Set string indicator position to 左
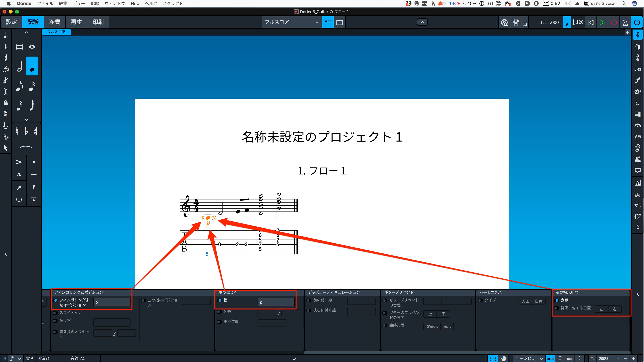Viewport: 644px width, 362px height. (x=602, y=309)
